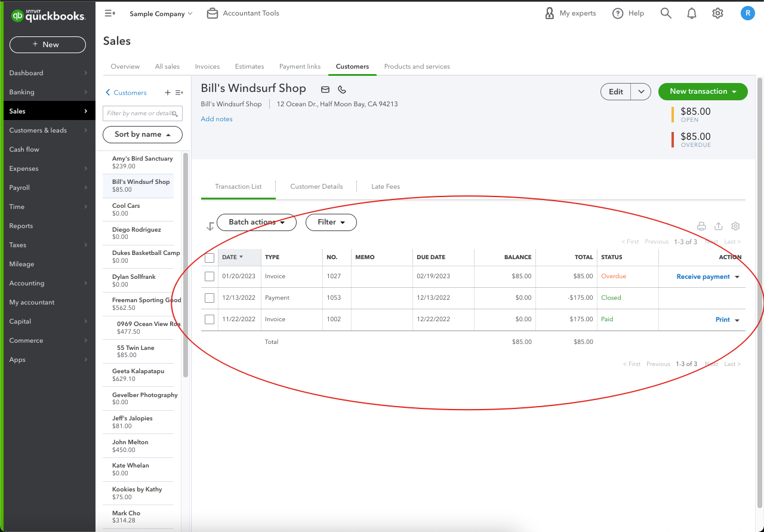This screenshot has height=532, width=764.
Task: Open the customer list options icon
Action: point(179,93)
